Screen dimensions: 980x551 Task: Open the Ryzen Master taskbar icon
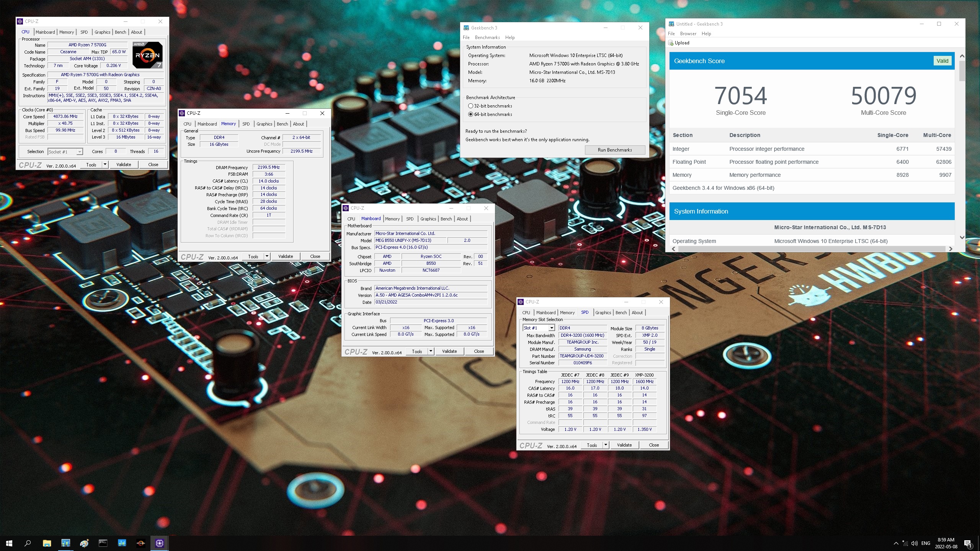(140, 543)
